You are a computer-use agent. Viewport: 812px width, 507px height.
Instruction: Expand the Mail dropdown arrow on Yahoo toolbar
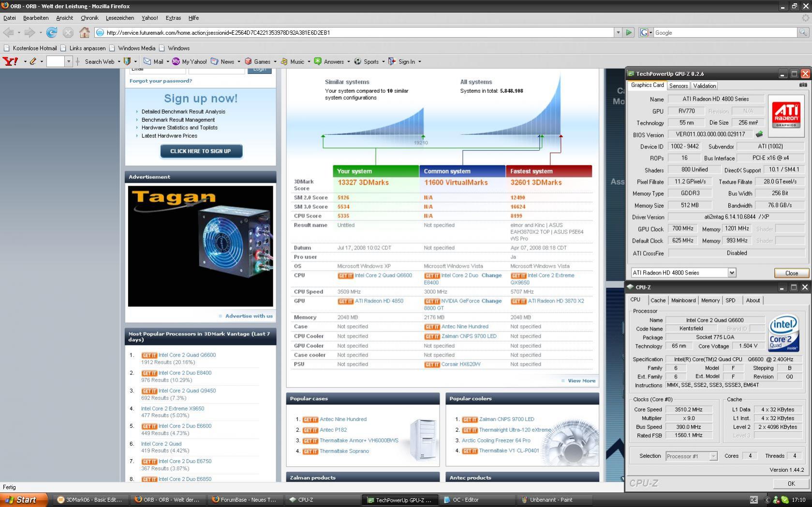168,62
